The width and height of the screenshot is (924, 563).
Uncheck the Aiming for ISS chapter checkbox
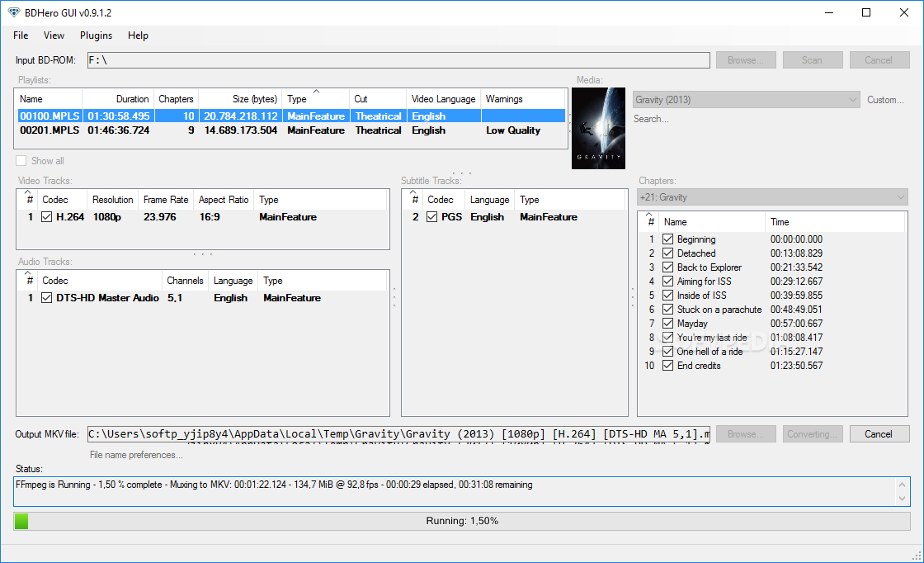click(667, 281)
